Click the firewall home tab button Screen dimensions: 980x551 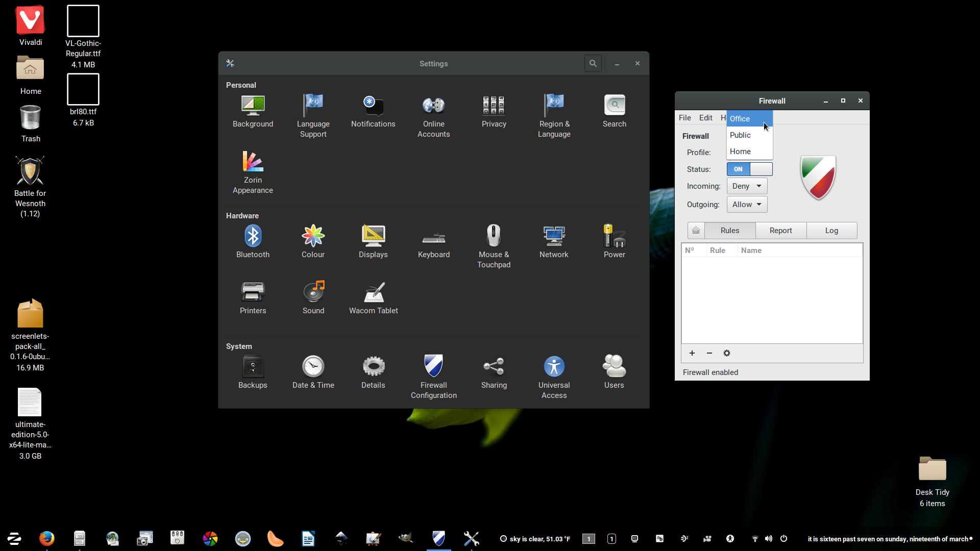696,231
